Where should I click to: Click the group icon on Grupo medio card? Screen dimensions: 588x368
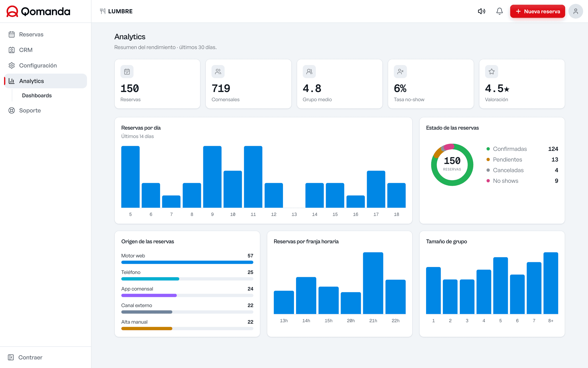point(309,72)
